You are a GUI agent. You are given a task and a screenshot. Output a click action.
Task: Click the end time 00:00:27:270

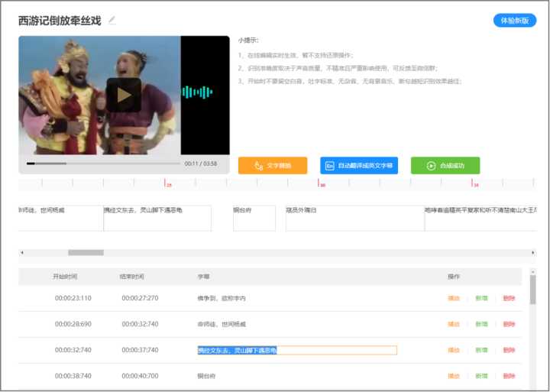click(140, 298)
